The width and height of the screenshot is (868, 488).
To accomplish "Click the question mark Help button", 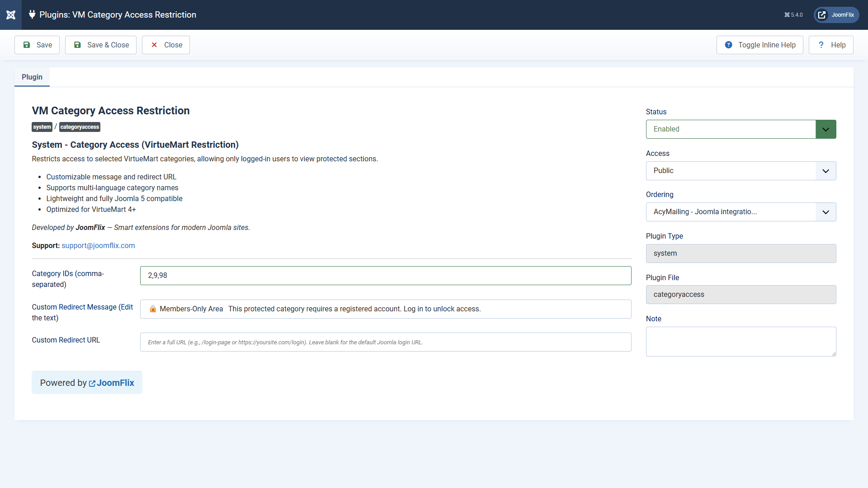I will 831,45.
